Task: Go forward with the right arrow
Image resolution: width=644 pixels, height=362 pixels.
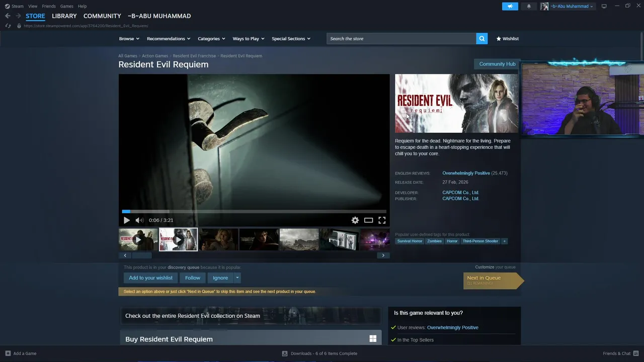Action: [x=18, y=16]
